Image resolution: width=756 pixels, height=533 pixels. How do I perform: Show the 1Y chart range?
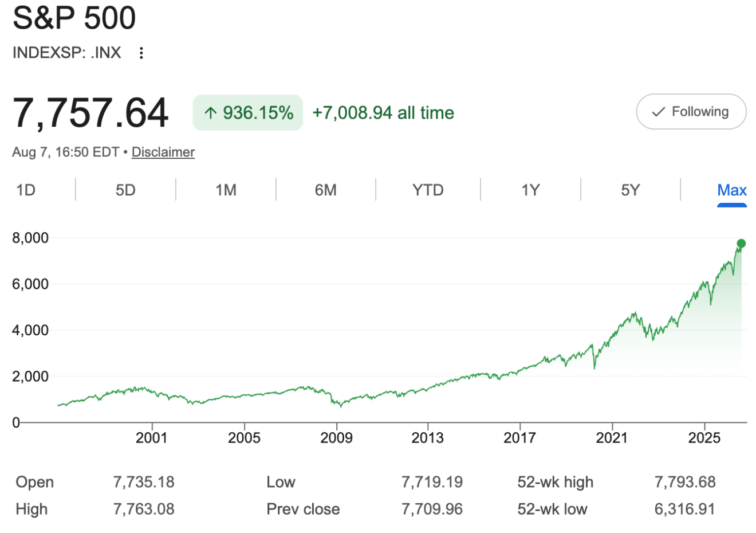coord(530,190)
